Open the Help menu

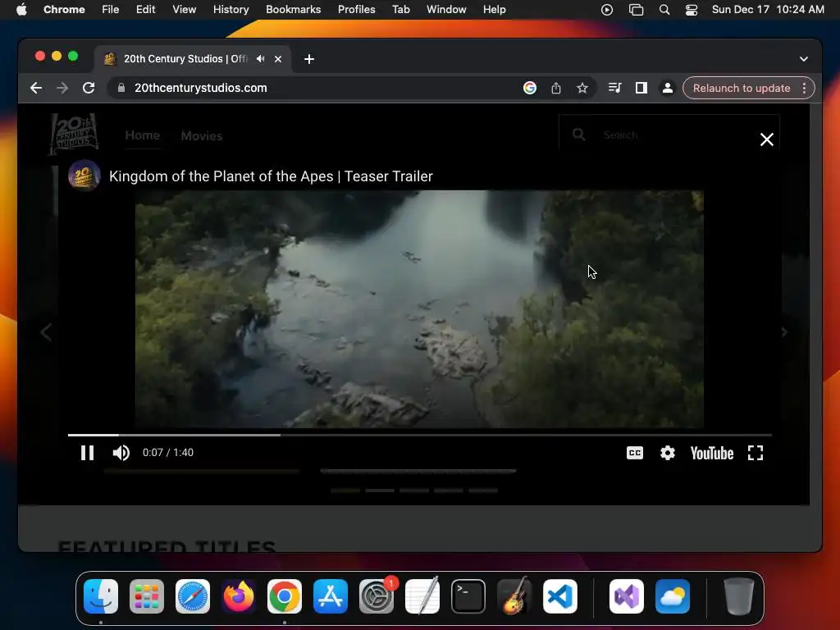(x=494, y=10)
